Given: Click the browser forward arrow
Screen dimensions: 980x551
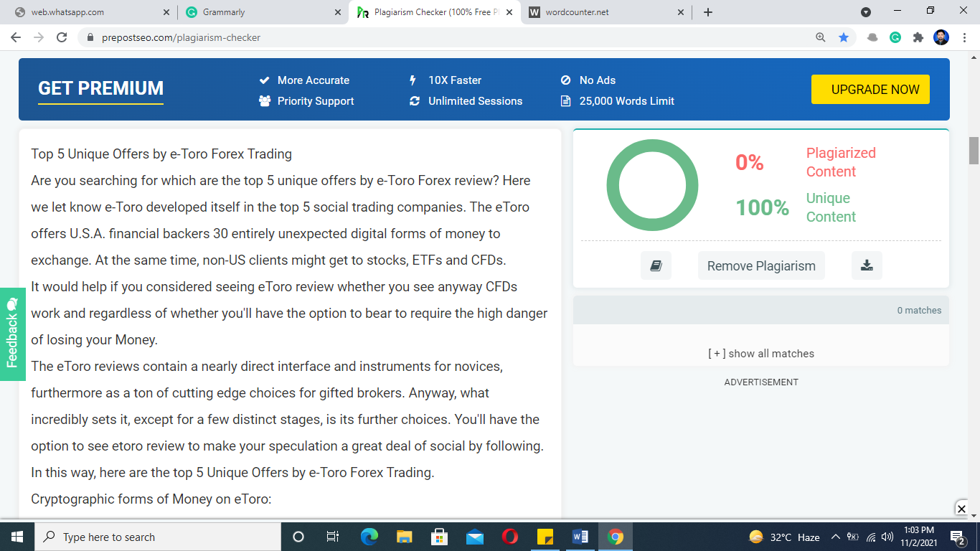Looking at the screenshot, I should [39, 37].
